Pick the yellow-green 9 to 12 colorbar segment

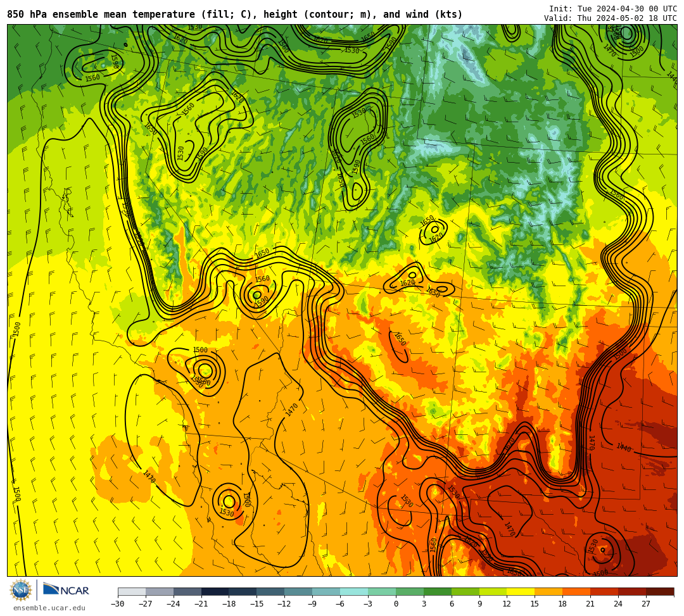click(x=493, y=591)
